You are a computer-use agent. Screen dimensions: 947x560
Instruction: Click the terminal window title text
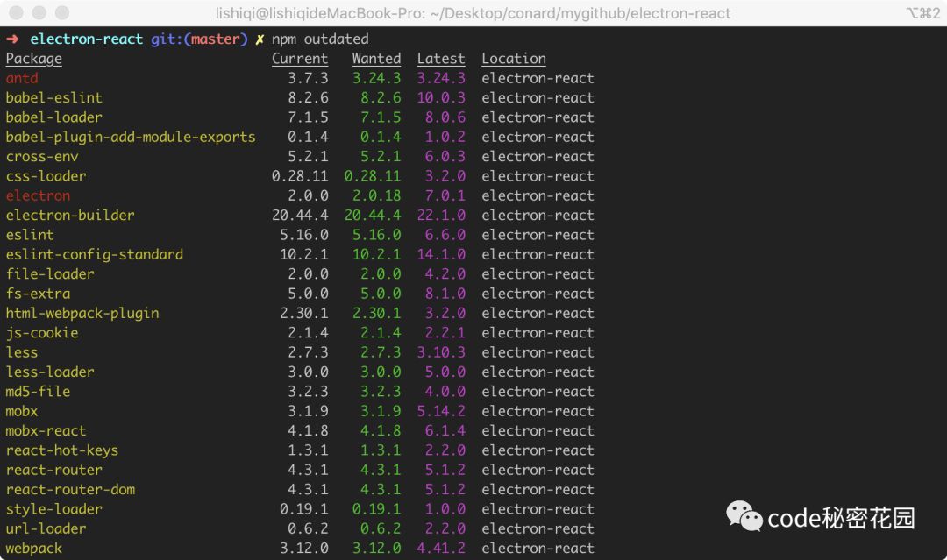(473, 13)
